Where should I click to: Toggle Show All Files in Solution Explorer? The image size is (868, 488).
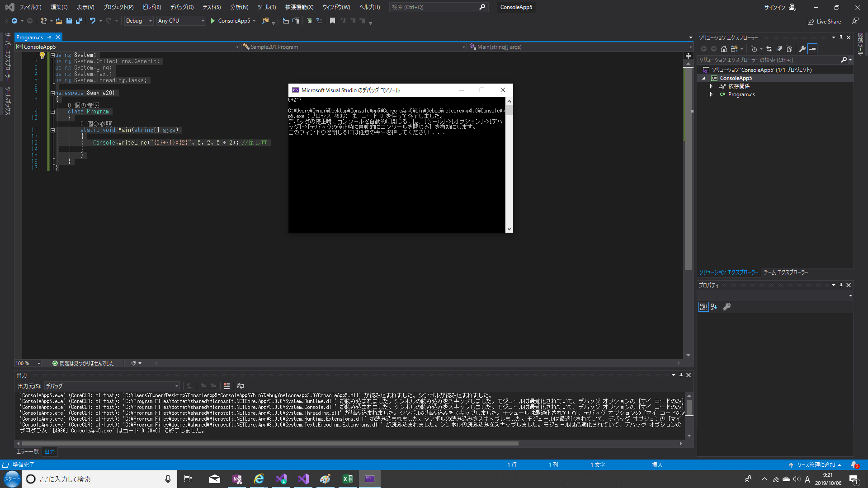[789, 49]
